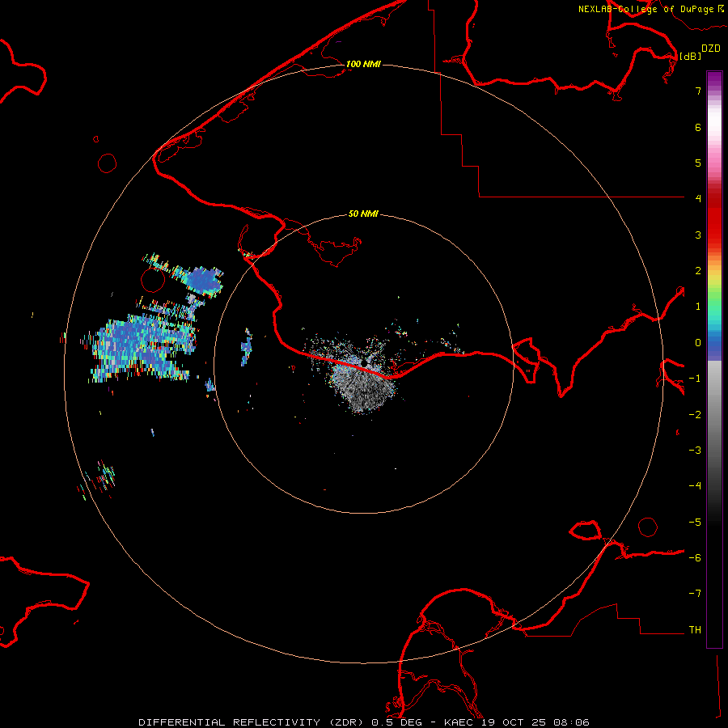Click the -4 dB value on the color scale
This screenshot has width=728, height=728.
pyautogui.click(x=695, y=486)
